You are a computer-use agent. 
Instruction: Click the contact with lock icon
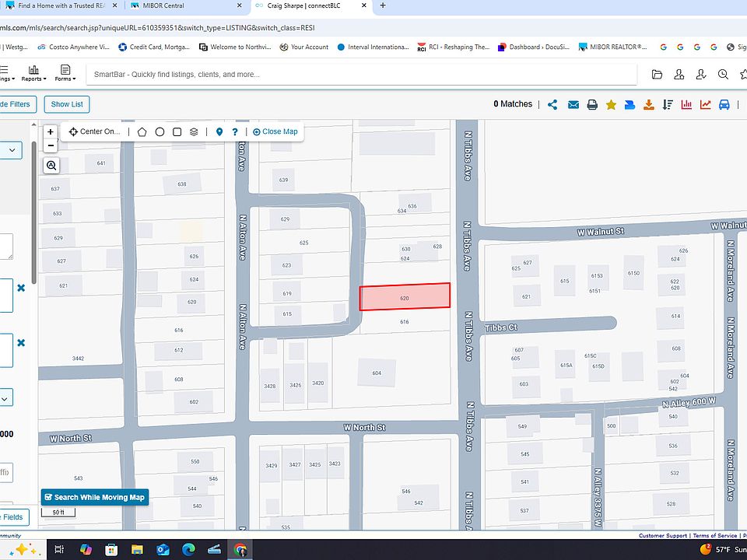click(x=679, y=75)
